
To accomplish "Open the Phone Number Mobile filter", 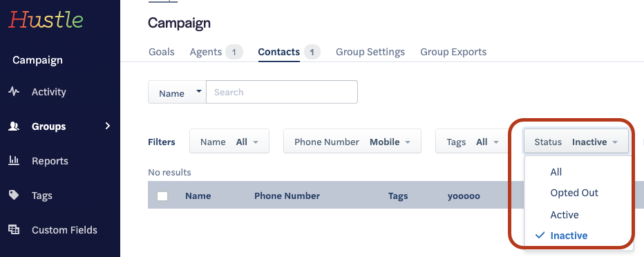I will point(352,141).
